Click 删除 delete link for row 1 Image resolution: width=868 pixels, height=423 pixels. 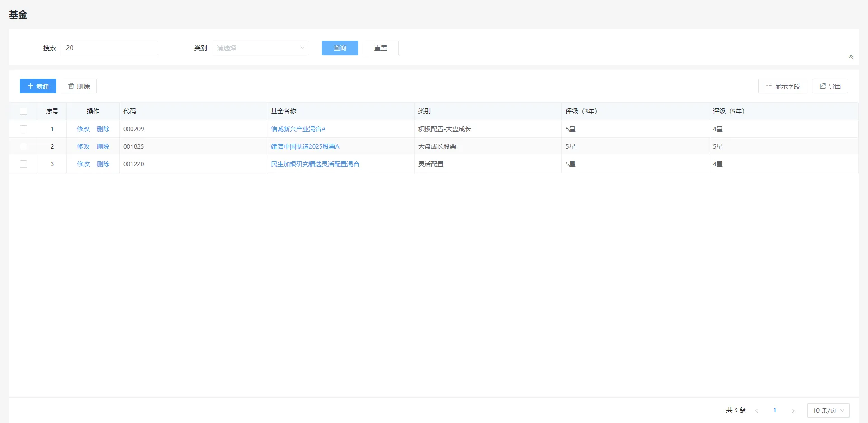click(103, 129)
